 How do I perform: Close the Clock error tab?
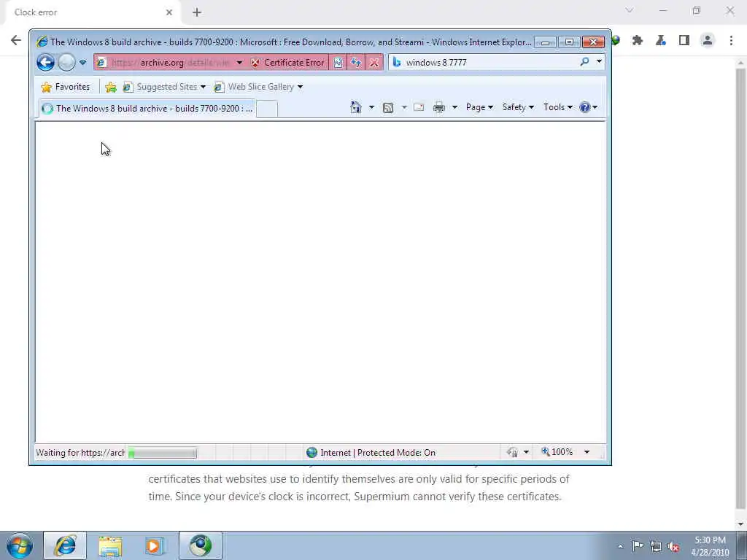[x=169, y=12]
